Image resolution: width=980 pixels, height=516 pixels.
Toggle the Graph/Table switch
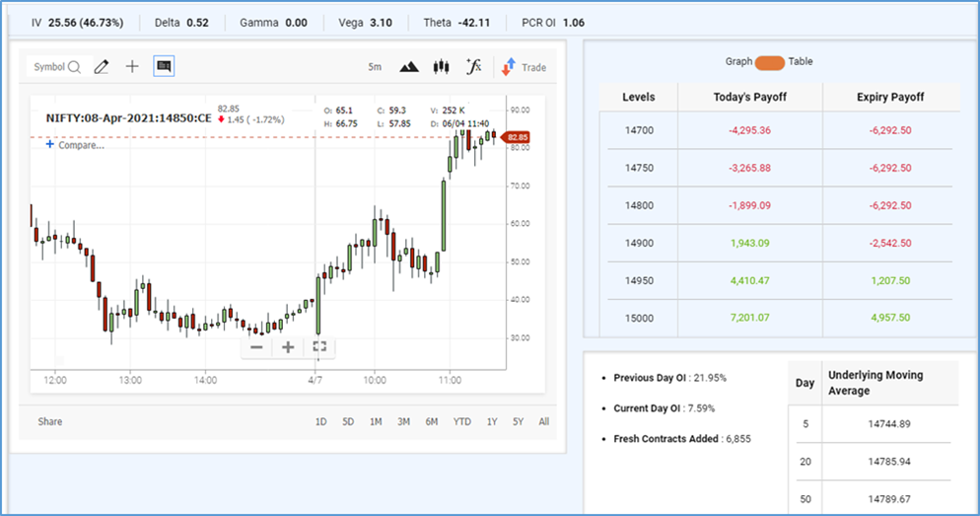769,62
